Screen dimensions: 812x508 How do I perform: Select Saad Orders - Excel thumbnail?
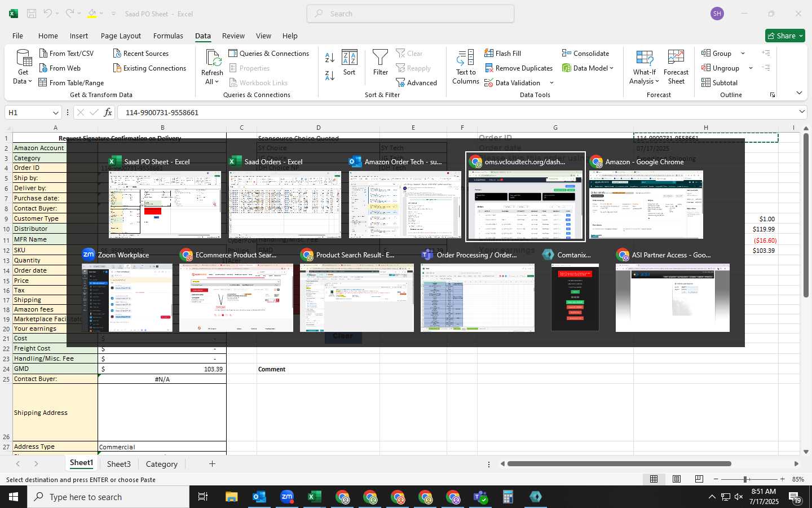pos(285,196)
